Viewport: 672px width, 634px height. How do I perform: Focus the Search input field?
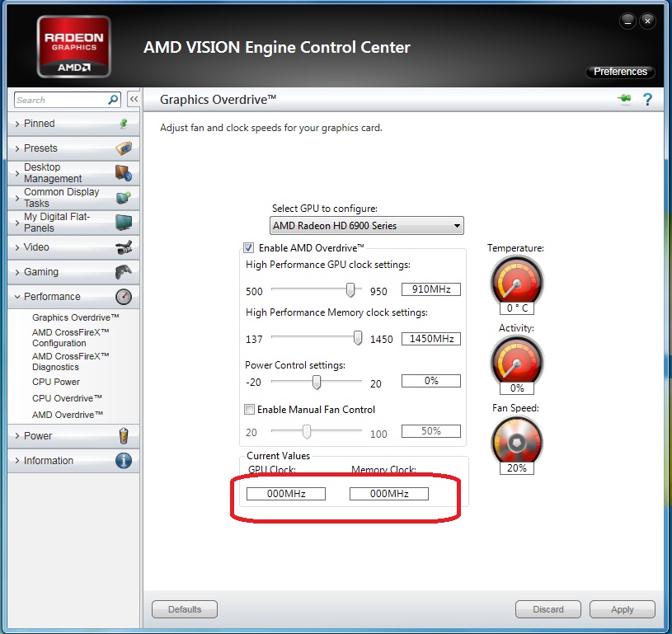[61, 100]
